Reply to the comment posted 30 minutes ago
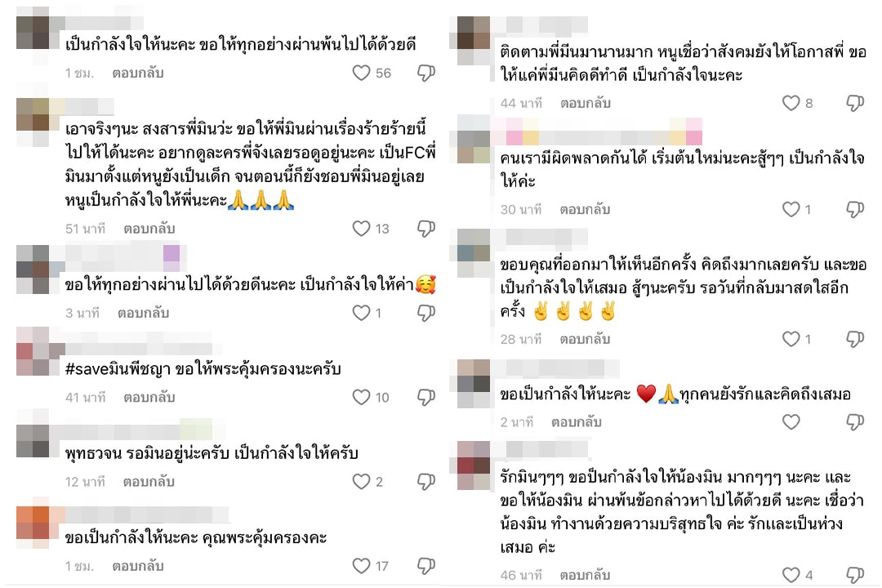The width and height of the screenshot is (882, 588). pyautogui.click(x=585, y=209)
